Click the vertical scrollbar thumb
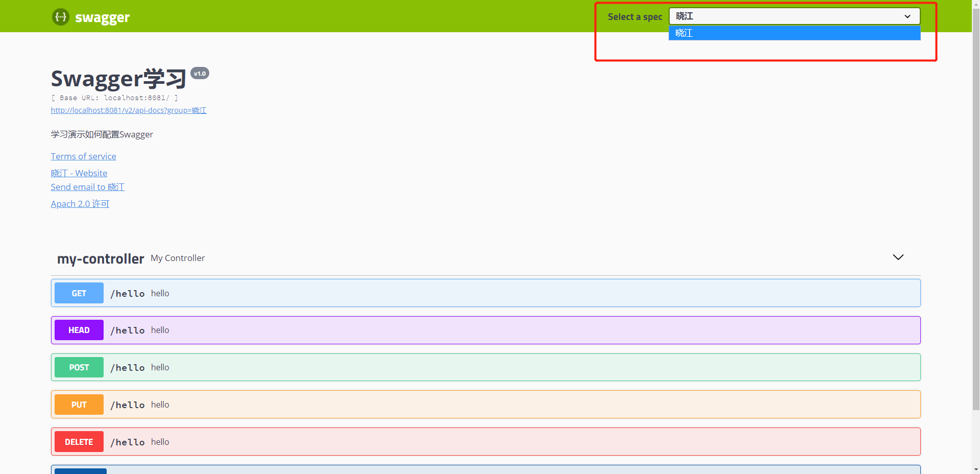The height and width of the screenshot is (474, 980). pos(975,204)
